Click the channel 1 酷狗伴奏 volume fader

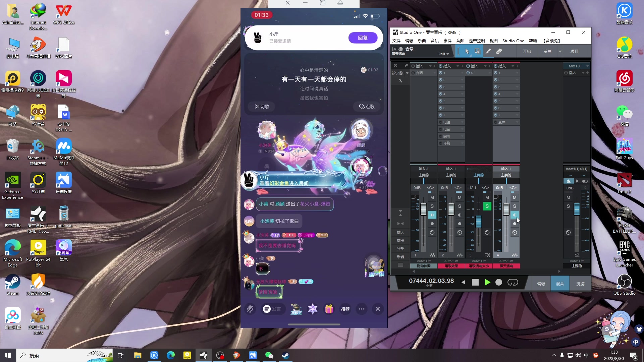click(424, 209)
